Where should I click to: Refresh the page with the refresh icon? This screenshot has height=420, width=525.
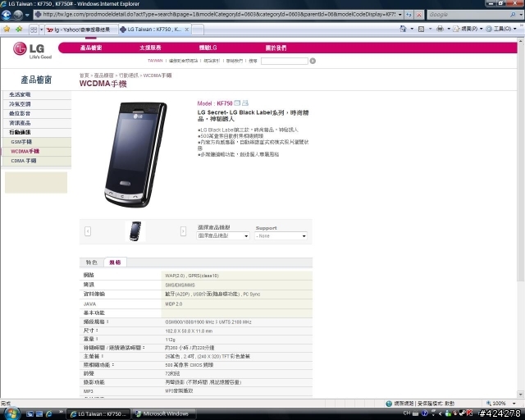pos(409,15)
